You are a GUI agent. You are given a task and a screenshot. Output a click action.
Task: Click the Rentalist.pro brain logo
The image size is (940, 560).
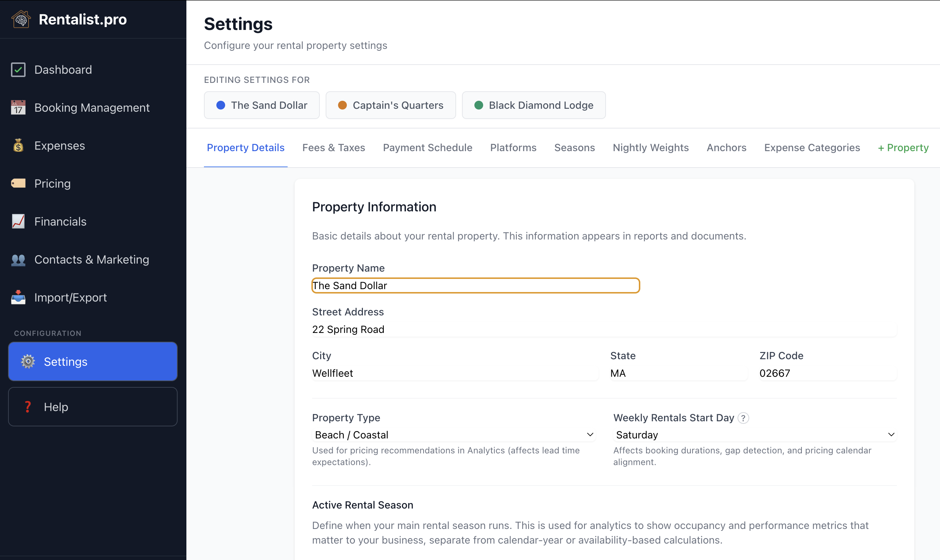pos(21,19)
